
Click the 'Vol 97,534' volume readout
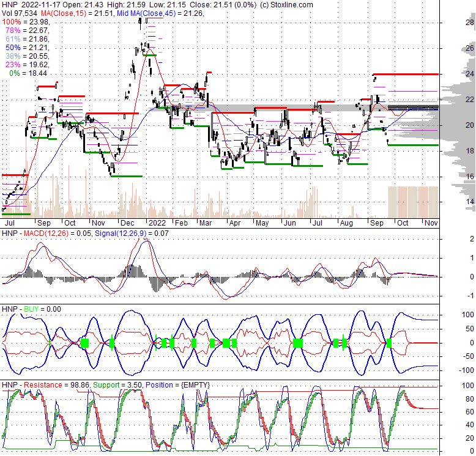[x=20, y=13]
